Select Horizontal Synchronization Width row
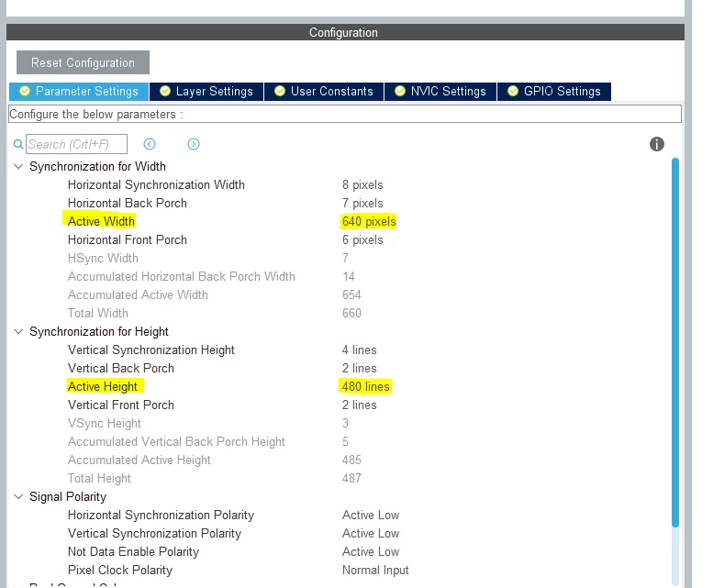Image resolution: width=713 pixels, height=588 pixels. tap(156, 185)
